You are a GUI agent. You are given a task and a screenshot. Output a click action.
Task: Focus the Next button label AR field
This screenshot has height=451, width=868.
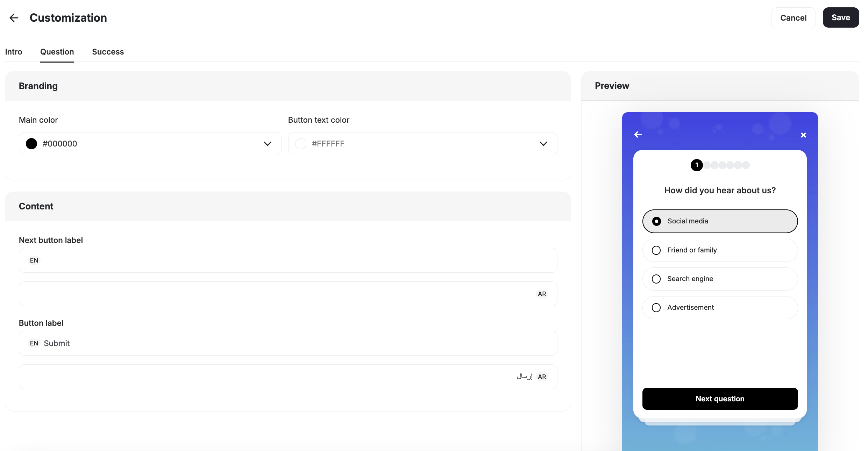tap(288, 294)
